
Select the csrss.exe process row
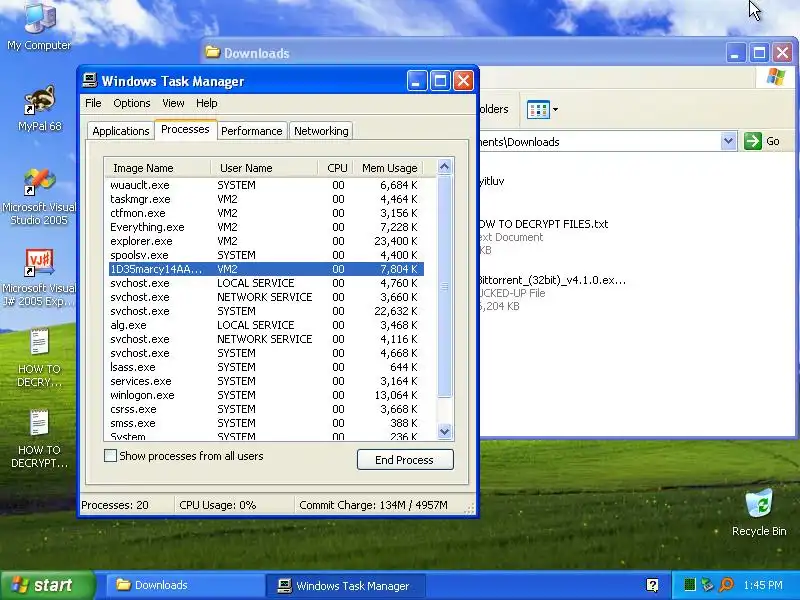click(266, 409)
